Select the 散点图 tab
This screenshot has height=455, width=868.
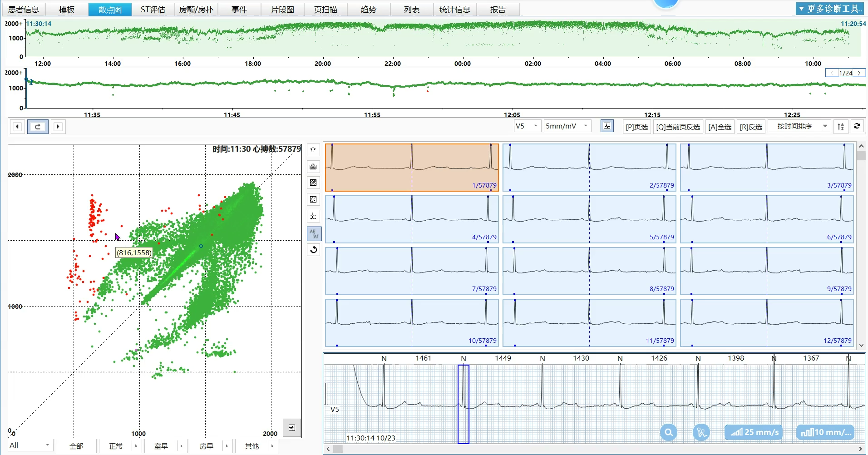tap(110, 10)
